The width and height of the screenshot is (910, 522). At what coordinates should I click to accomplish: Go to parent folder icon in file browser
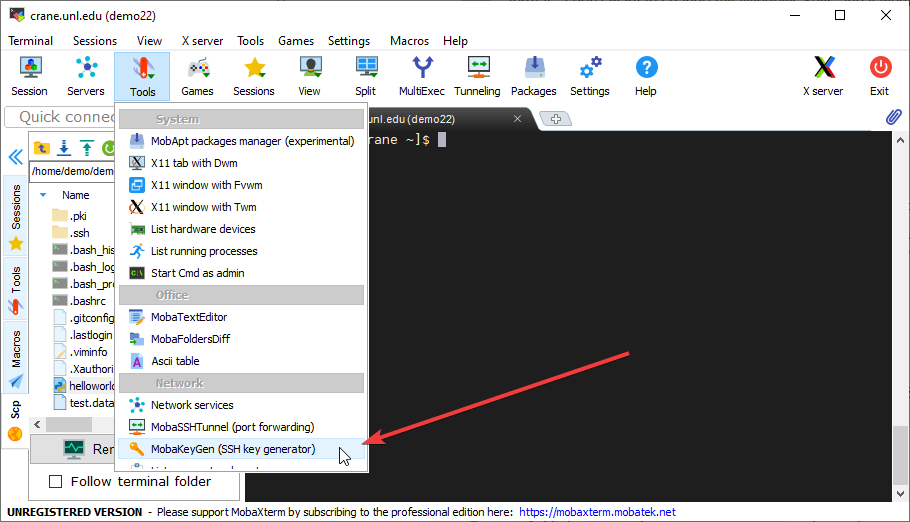pos(42,148)
